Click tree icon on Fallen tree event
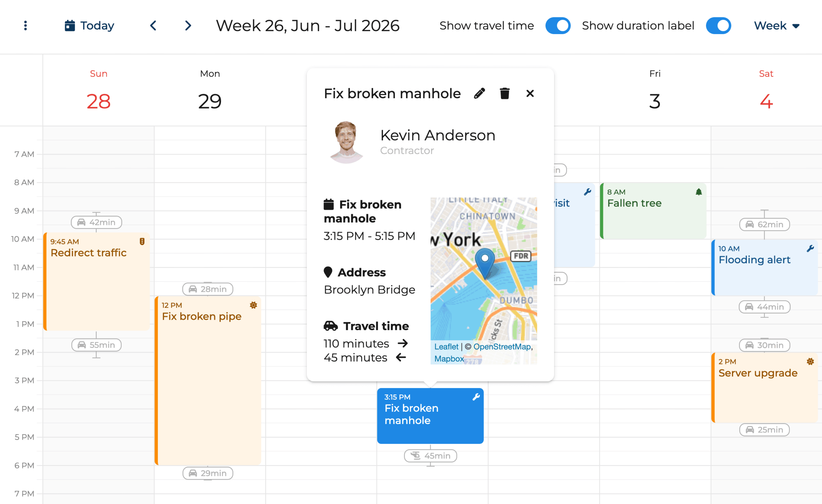 (699, 192)
